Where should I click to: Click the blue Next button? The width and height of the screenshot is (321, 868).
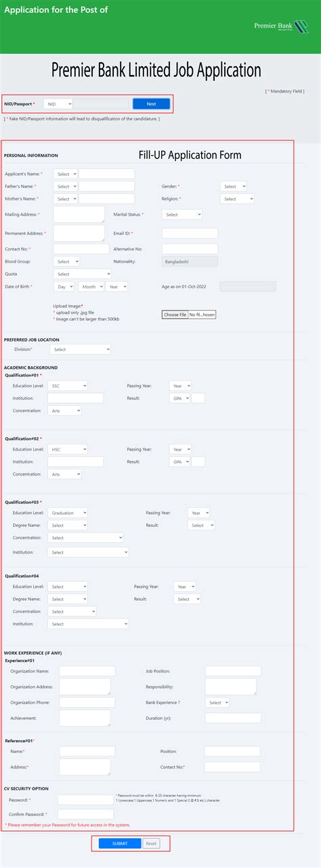[151, 104]
